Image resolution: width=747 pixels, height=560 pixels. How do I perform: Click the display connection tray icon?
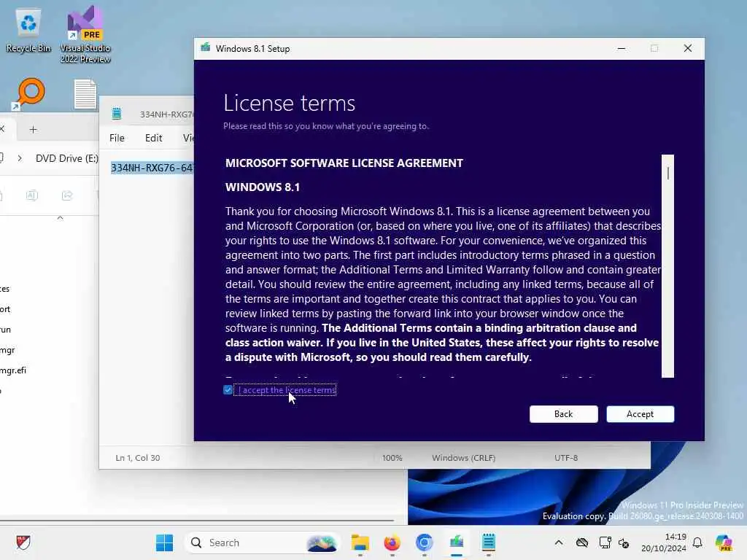click(x=605, y=542)
